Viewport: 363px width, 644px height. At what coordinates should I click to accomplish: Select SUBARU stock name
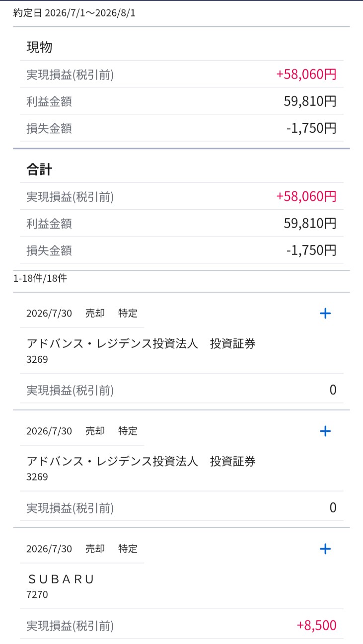(60, 579)
